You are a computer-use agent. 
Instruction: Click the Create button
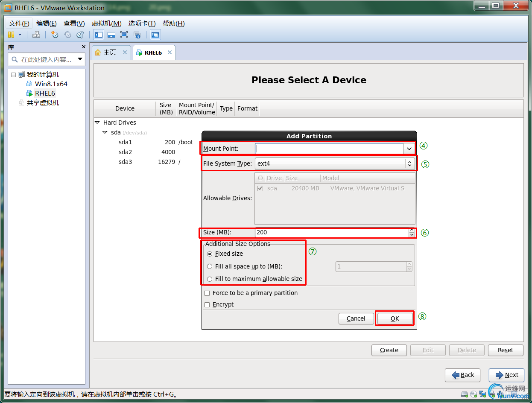[389, 350]
